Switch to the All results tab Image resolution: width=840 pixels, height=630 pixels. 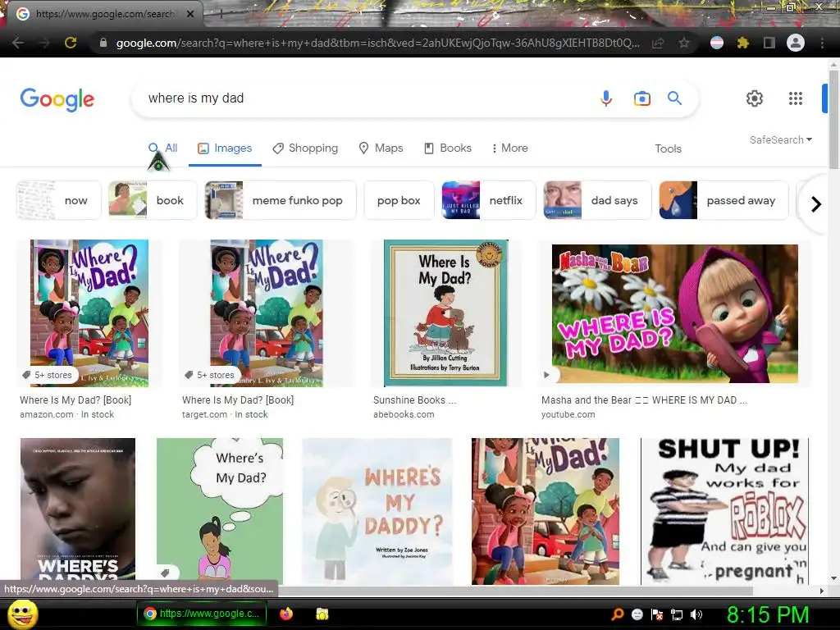coord(163,148)
